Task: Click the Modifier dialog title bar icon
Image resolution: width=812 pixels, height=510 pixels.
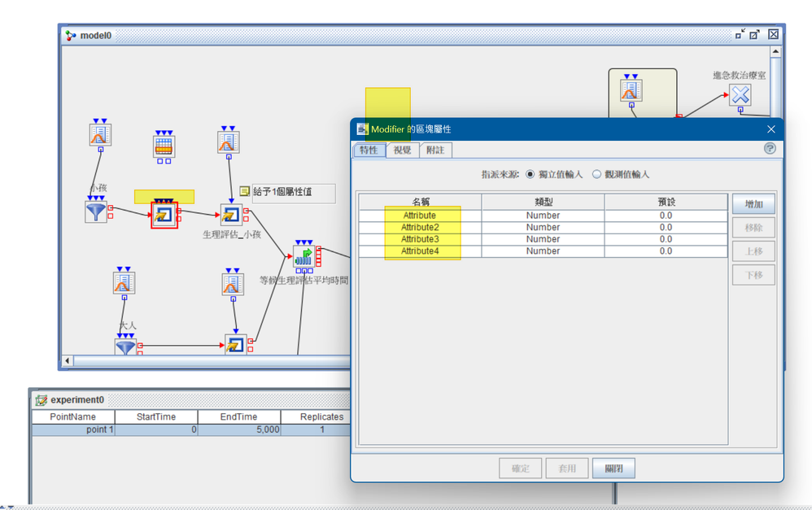Action: tap(362, 129)
